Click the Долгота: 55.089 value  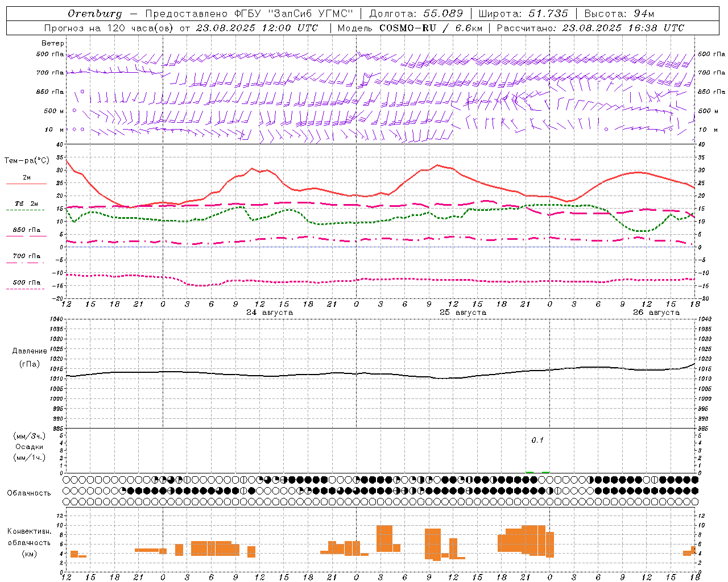416,14
